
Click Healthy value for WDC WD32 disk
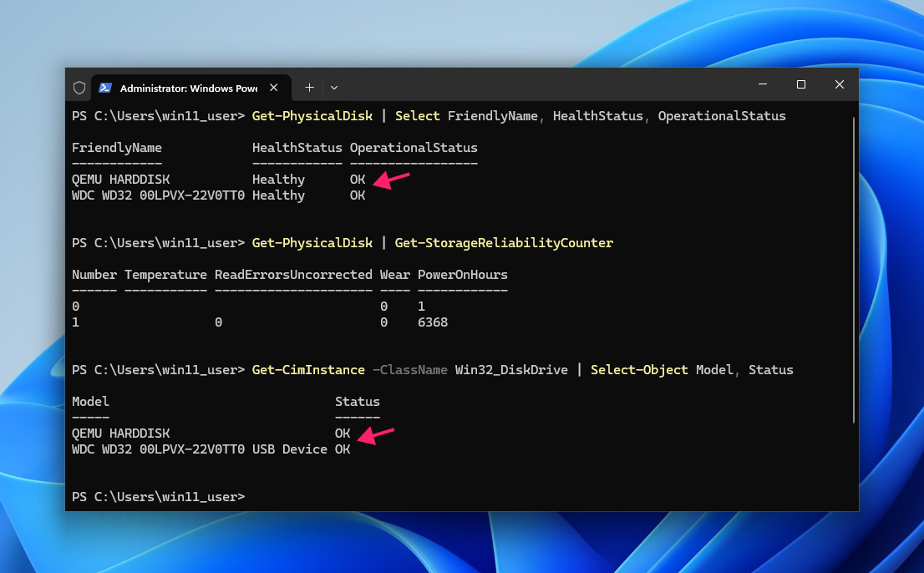pyautogui.click(x=278, y=195)
